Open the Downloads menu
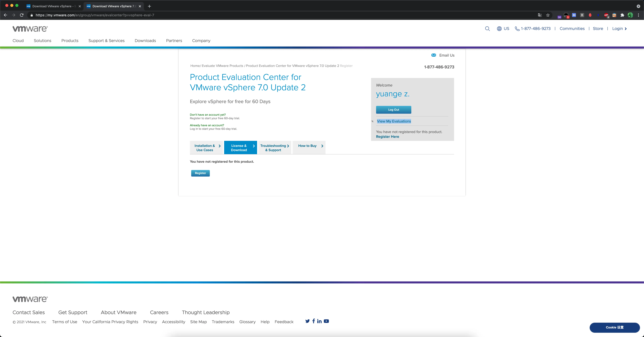Screen dimensions: 644x337 pyautogui.click(x=145, y=40)
